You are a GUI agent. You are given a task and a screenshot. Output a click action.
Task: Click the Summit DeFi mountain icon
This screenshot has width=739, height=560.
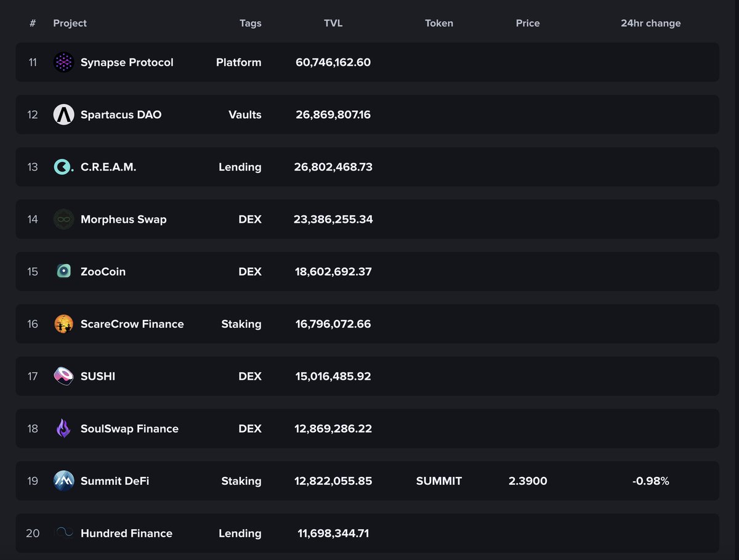[63, 481]
